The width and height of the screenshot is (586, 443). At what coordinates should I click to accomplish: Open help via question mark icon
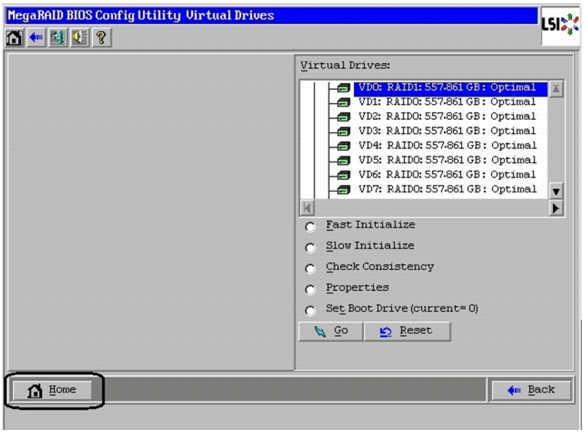pos(101,38)
